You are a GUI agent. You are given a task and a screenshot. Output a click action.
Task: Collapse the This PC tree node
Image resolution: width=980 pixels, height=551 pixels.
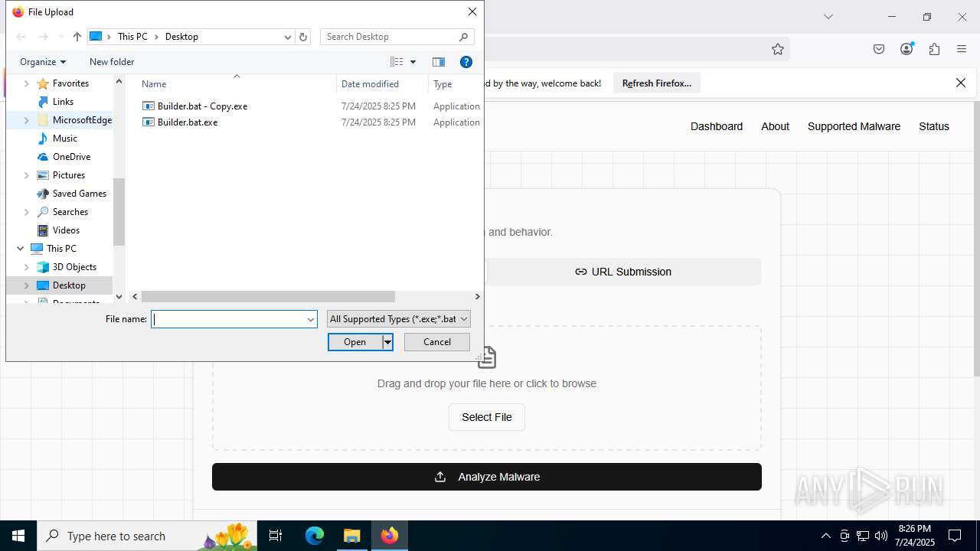click(x=21, y=249)
